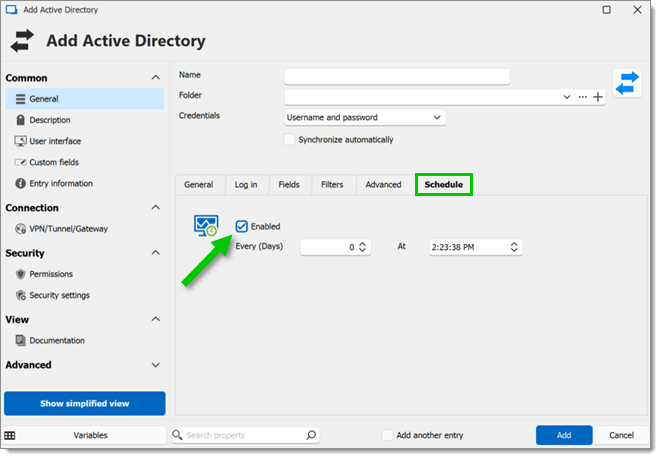Image resolution: width=661 pixels, height=459 pixels.
Task: Click the window title bar app icon
Action: point(11,10)
